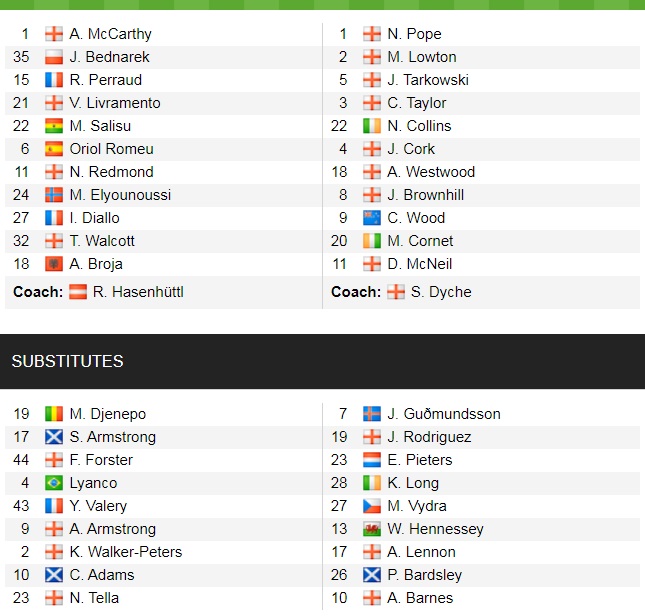Click the Iceland flag beside J. Guðmundsson

372,414
